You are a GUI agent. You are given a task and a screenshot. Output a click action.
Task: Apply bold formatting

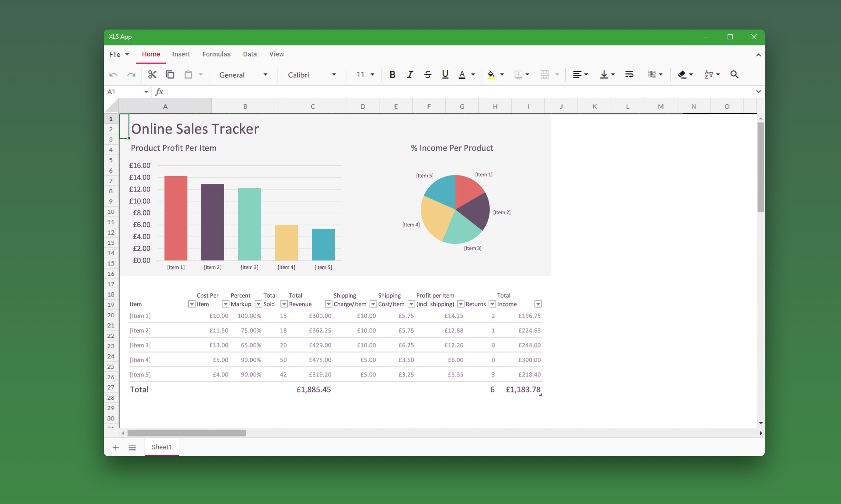392,74
